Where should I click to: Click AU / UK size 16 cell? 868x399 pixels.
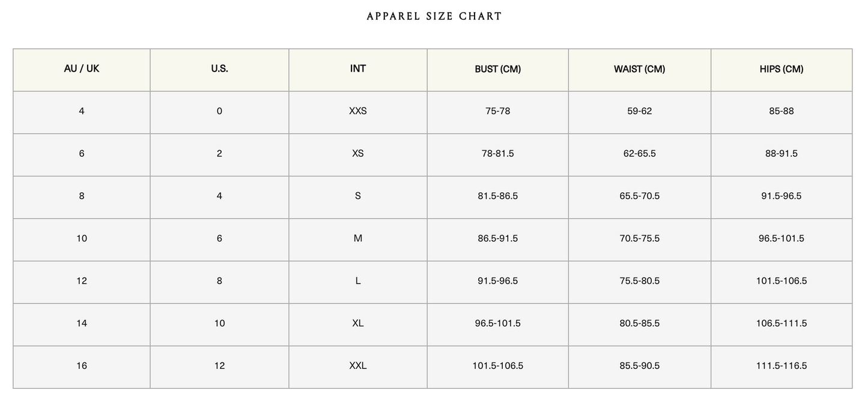(x=82, y=366)
